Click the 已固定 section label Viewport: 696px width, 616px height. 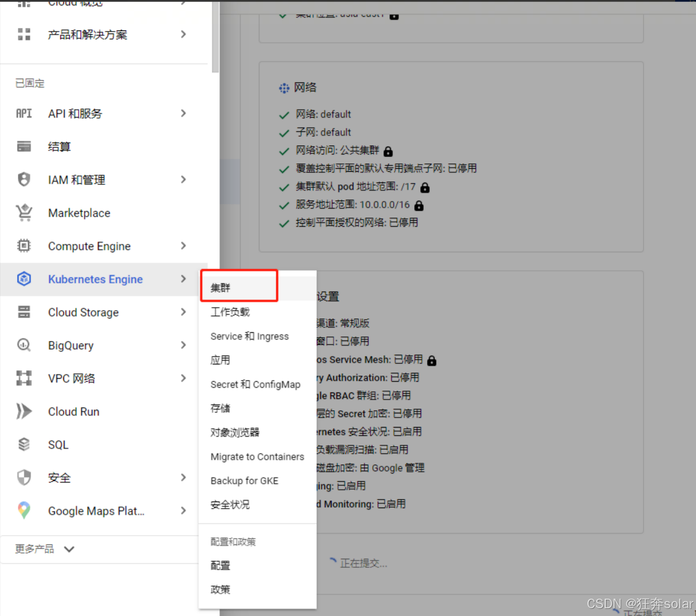pyautogui.click(x=30, y=83)
